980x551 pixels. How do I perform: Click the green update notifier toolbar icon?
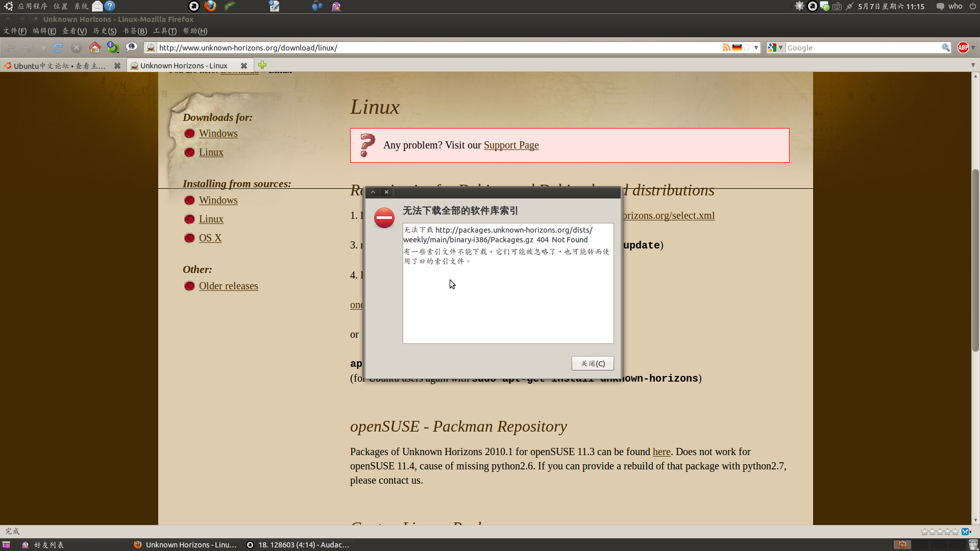[113, 47]
